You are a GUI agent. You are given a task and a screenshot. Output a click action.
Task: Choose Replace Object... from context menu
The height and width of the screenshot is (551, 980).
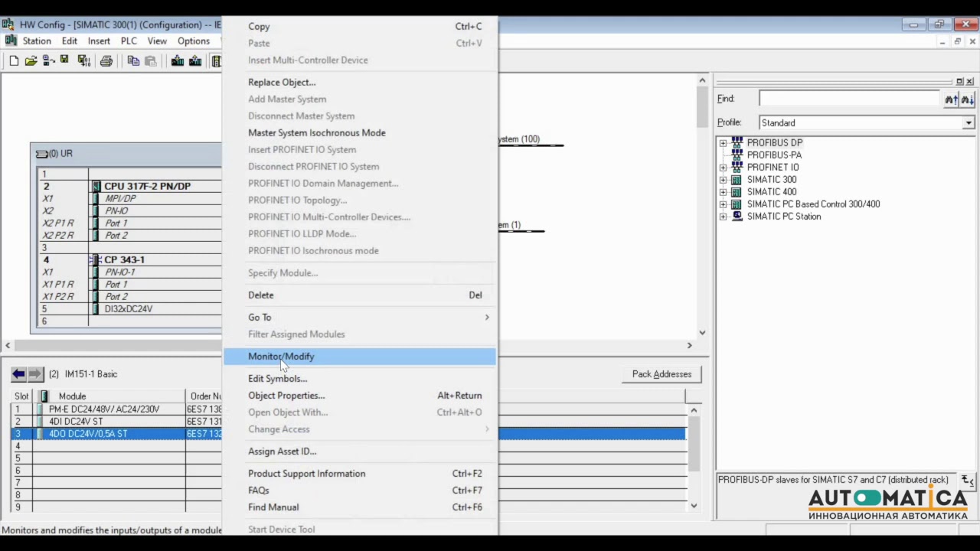[x=360, y=83]
